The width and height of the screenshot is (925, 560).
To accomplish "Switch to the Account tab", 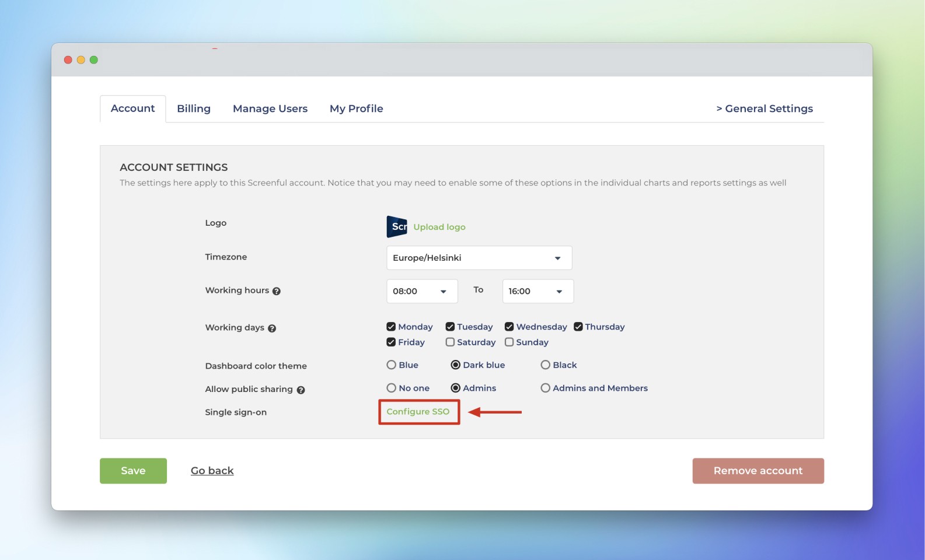I will (x=132, y=108).
